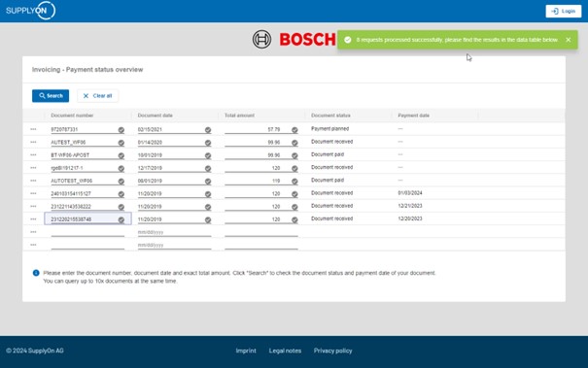This screenshot has height=368, width=588.
Task: Click the check icon beside AUTOTEST_WF06
Action: click(121, 182)
